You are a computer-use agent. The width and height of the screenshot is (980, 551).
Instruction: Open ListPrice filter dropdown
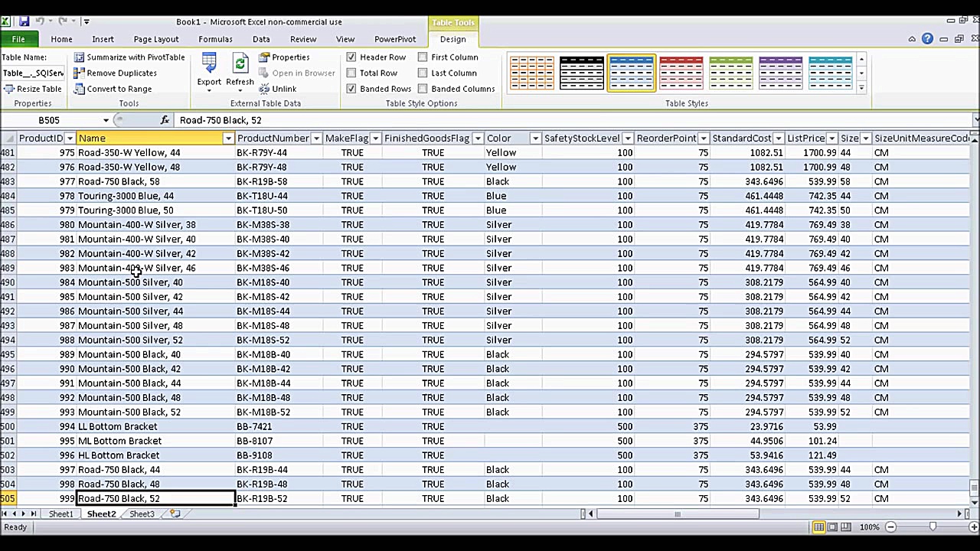pyautogui.click(x=831, y=139)
